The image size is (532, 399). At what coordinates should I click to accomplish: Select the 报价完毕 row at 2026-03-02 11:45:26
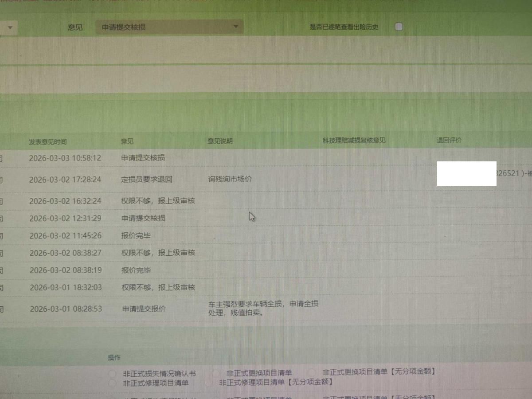136,235
